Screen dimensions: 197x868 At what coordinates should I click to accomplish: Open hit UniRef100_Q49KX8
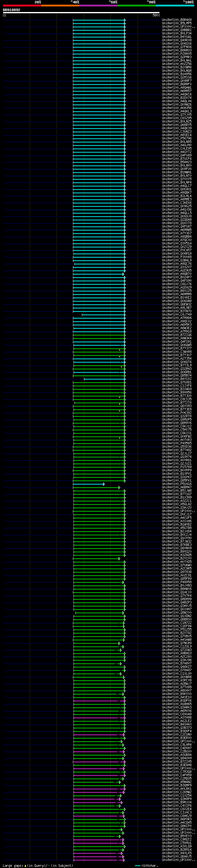(177, 40)
